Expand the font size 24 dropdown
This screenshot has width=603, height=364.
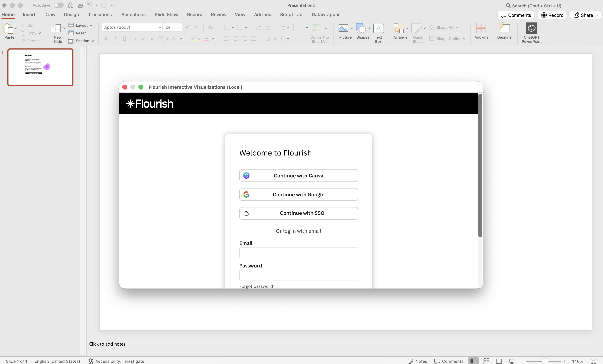coord(179,27)
